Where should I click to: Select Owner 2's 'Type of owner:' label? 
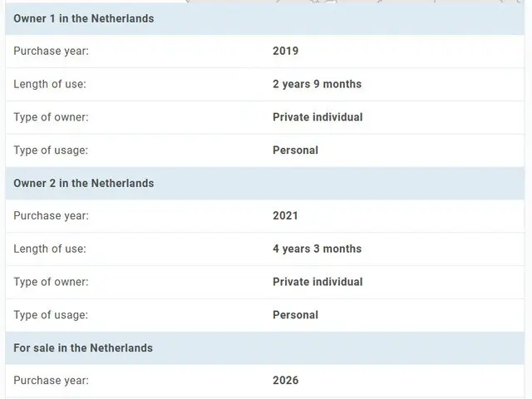[51, 282]
